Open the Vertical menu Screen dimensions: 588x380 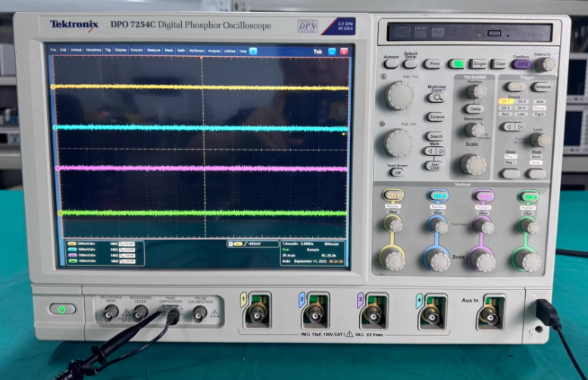76,50
